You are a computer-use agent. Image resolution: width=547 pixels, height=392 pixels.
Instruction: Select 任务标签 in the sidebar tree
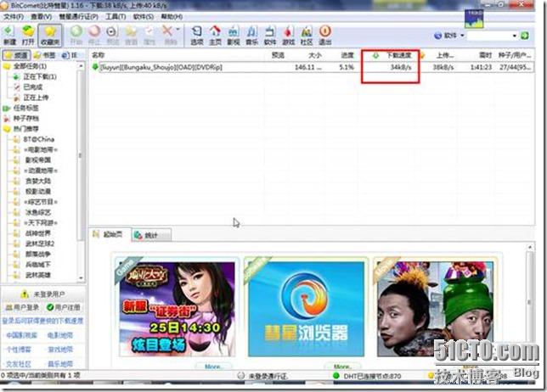[25, 108]
